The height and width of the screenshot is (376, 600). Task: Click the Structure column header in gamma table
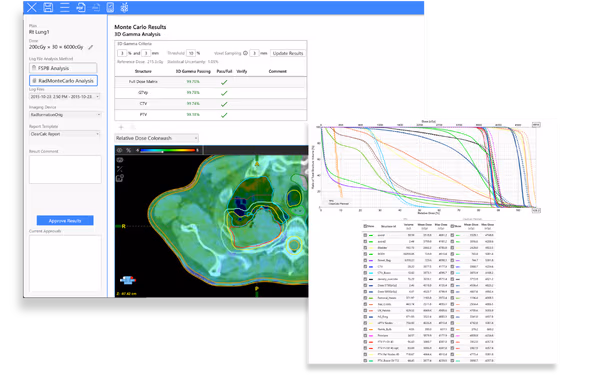click(x=143, y=72)
